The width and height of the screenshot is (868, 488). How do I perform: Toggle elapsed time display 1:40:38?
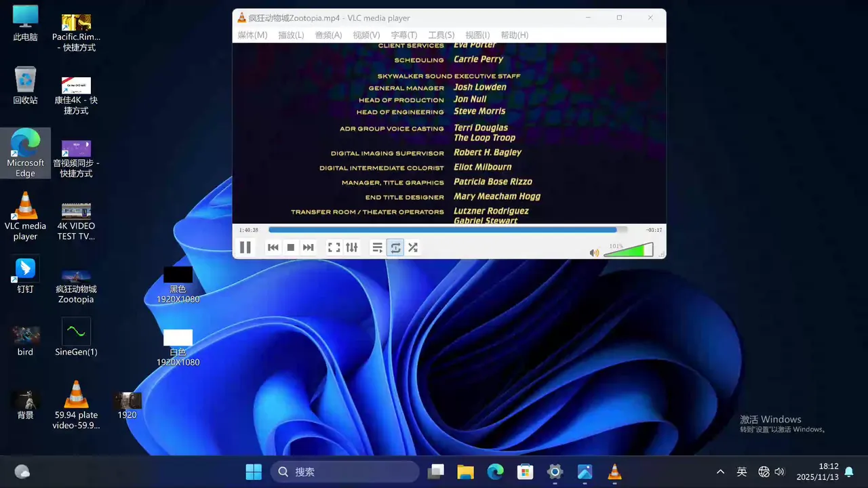coord(249,230)
